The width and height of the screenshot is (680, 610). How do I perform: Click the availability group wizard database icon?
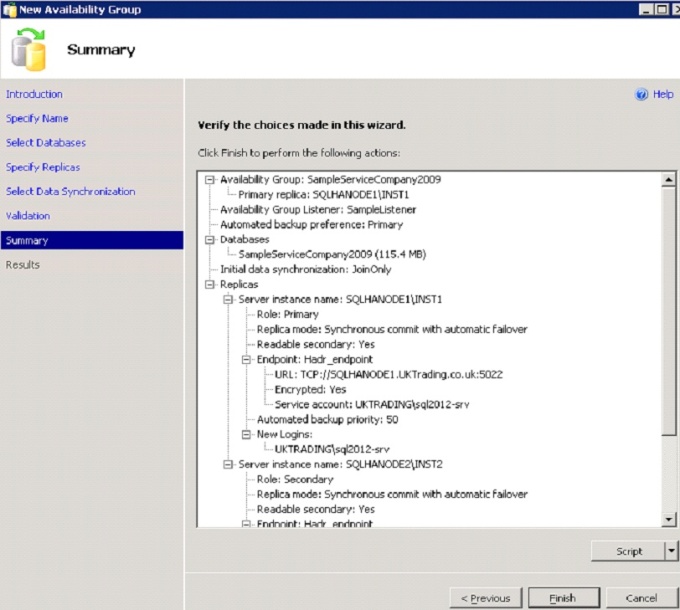tap(29, 49)
